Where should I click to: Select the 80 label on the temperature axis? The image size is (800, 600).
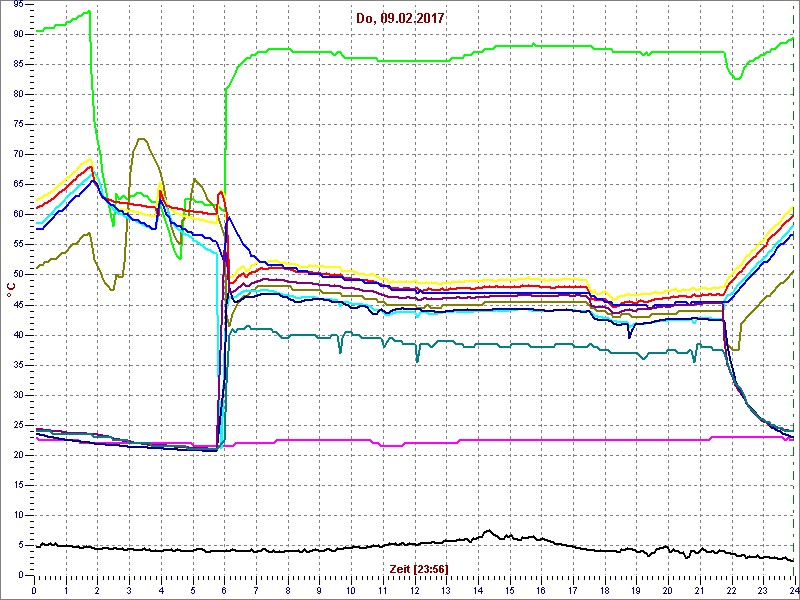point(17,94)
